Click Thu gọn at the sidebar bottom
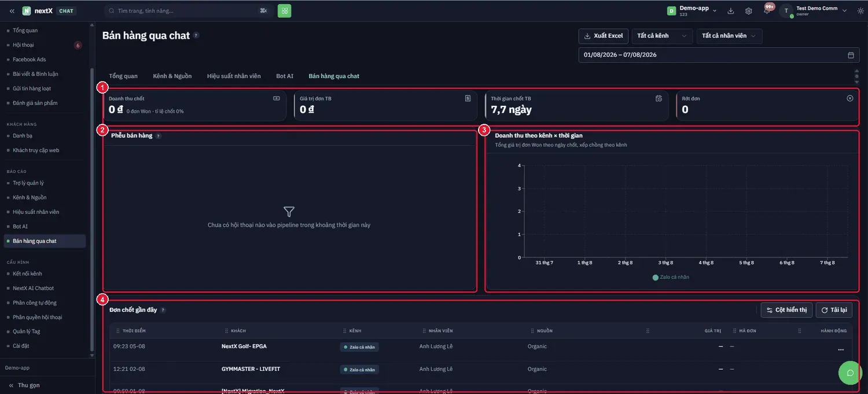This screenshot has width=868, height=394. coord(24,385)
